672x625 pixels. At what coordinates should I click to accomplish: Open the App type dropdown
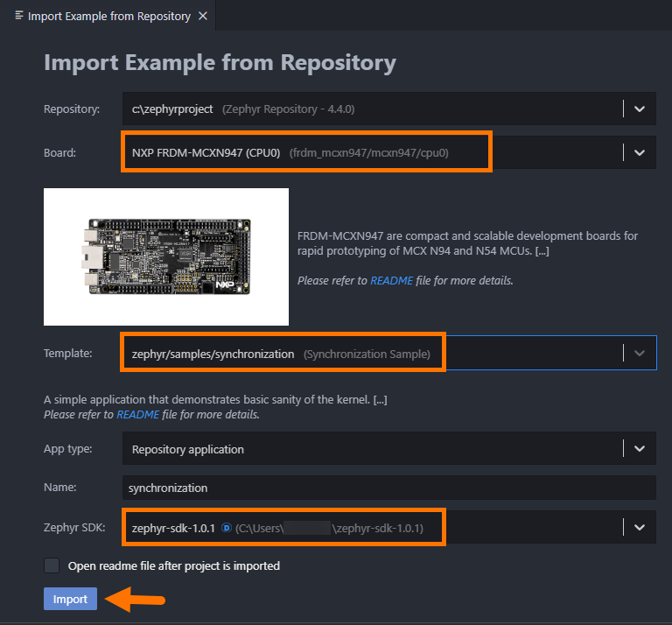(x=389, y=448)
